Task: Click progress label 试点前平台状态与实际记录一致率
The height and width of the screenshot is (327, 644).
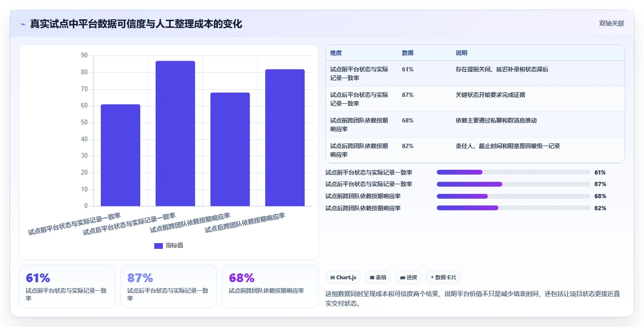Action: tap(369, 172)
